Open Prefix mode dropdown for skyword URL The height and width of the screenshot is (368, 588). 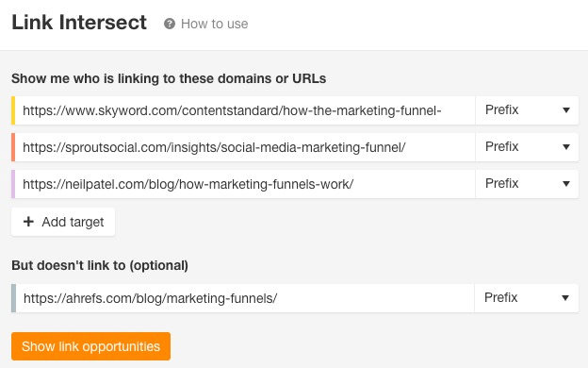(x=527, y=110)
